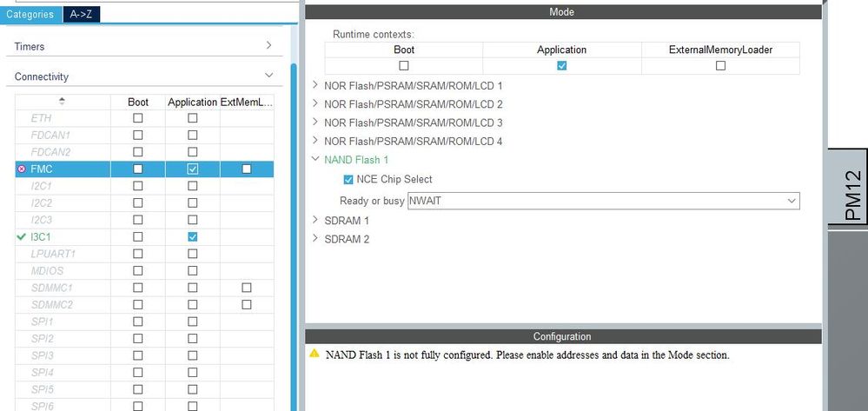Enable ExternalMemoryLoader runtime context checkbox
Screen dimensions: 868x411
[x=720, y=65]
